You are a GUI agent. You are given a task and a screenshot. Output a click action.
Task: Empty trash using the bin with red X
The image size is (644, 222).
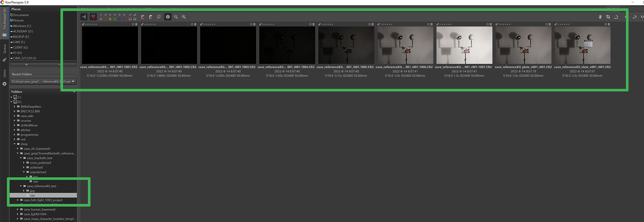click(x=151, y=17)
